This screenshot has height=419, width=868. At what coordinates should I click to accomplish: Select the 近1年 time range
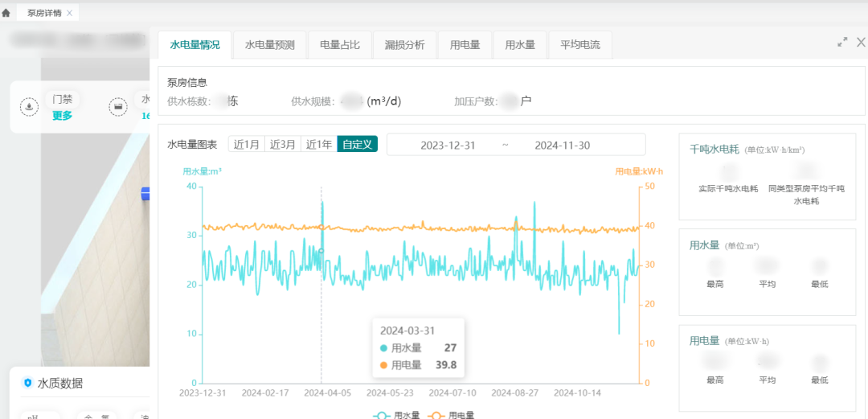[x=319, y=145]
